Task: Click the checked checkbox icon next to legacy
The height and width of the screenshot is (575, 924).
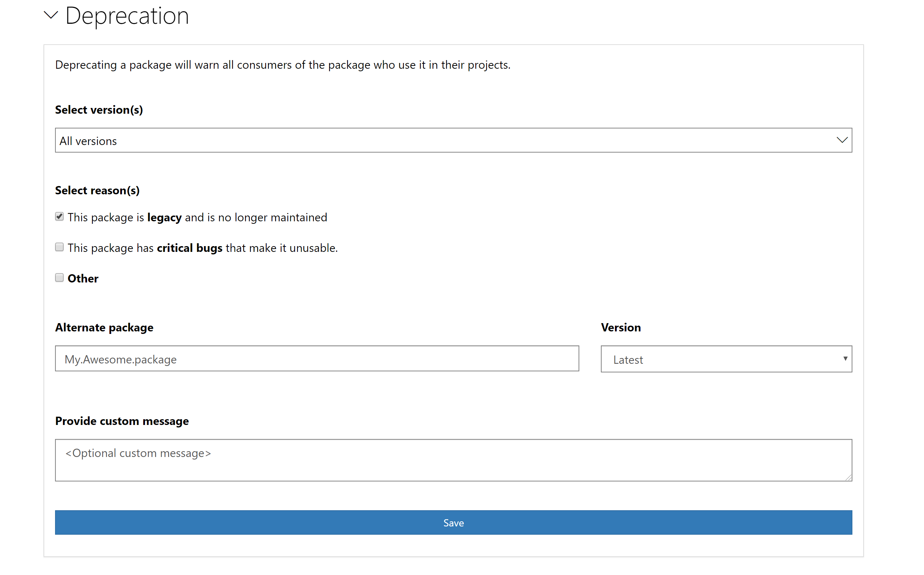Action: [x=59, y=216]
